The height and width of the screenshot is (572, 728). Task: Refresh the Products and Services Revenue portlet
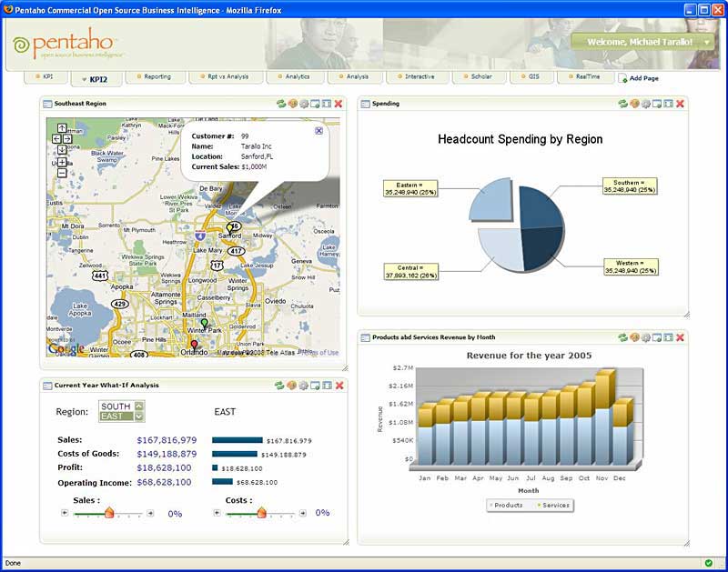pos(622,337)
